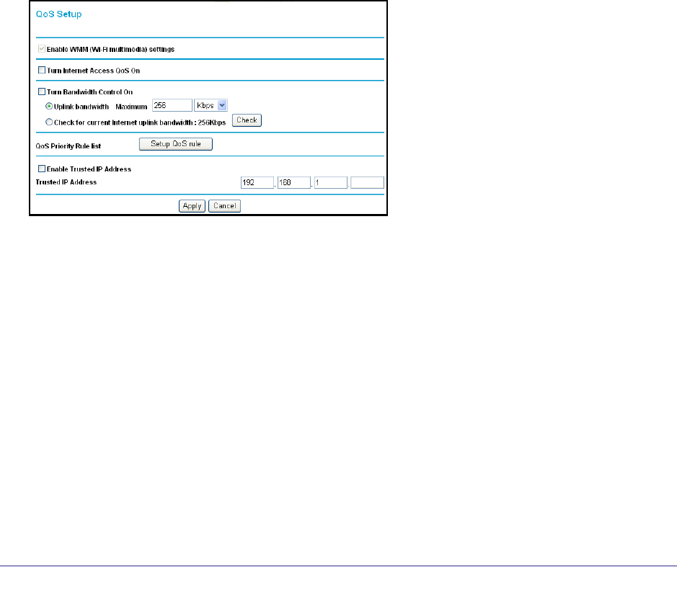Focus the first Trusted IP octet field 192
677x616 pixels.
tap(257, 182)
